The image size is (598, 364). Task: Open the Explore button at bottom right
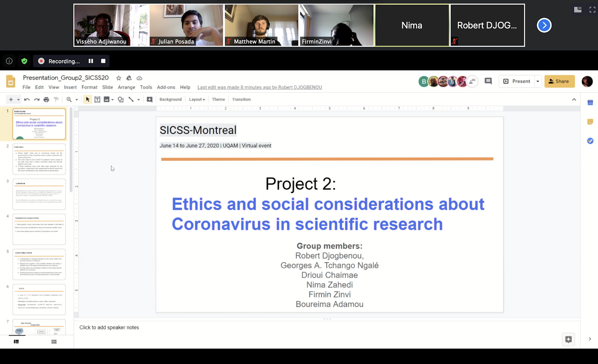pyautogui.click(x=568, y=339)
